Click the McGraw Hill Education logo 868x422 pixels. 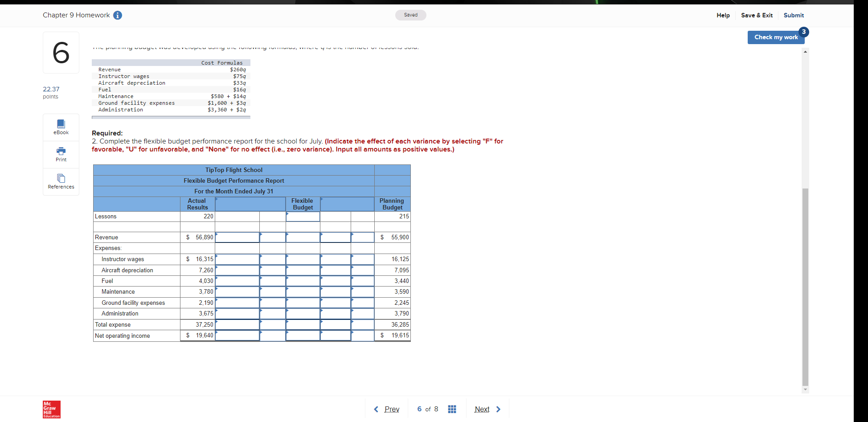coord(51,409)
